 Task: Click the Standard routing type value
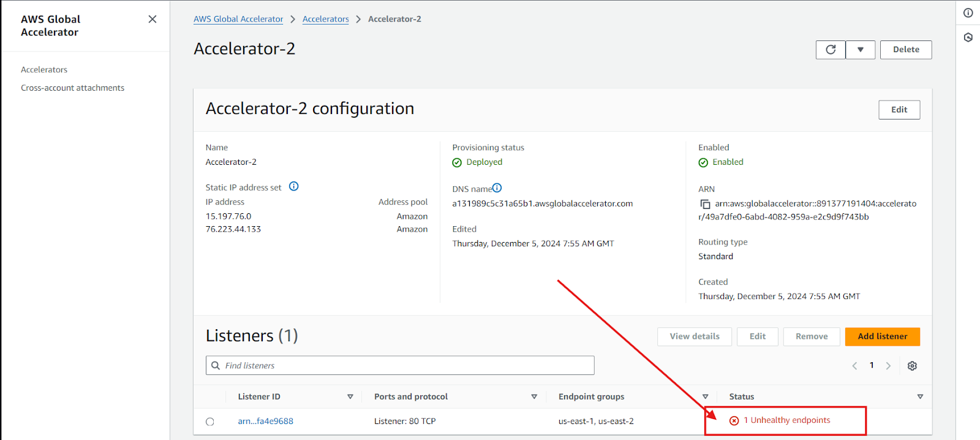point(715,256)
